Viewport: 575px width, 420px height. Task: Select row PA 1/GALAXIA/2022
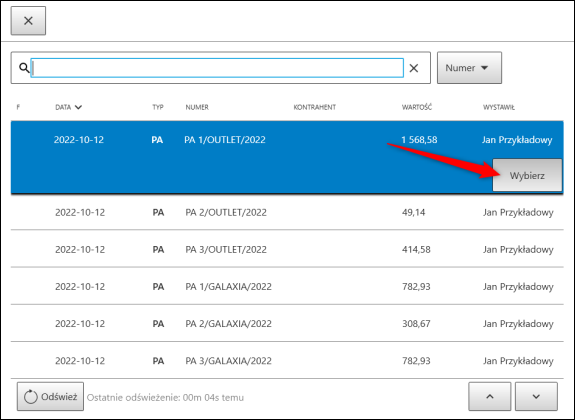(287, 286)
